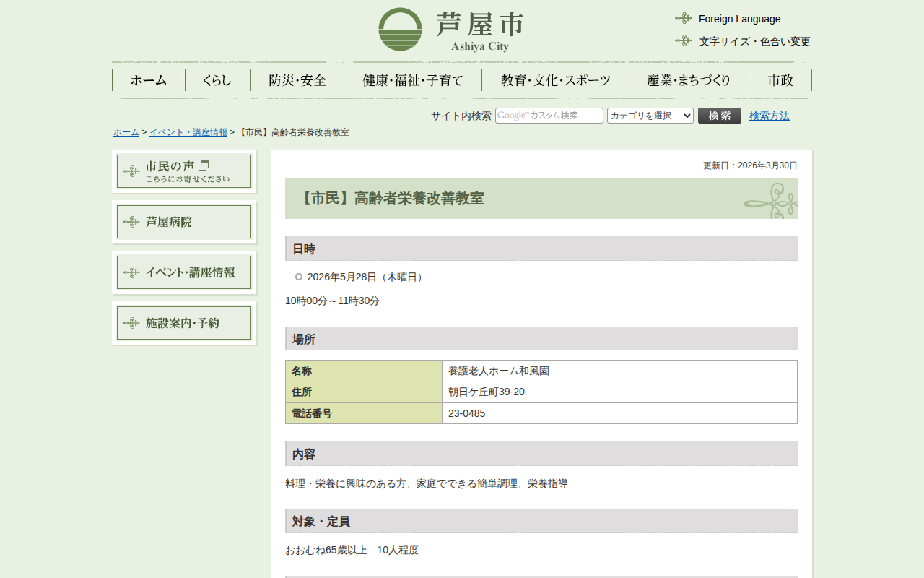Open the ホーム menu item

149,80
